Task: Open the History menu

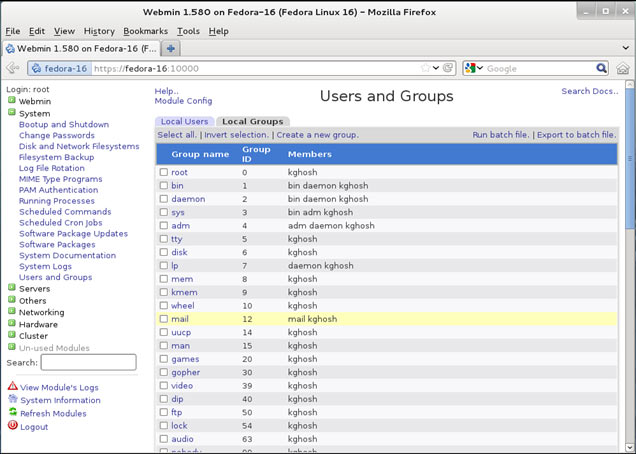Action: [99, 31]
